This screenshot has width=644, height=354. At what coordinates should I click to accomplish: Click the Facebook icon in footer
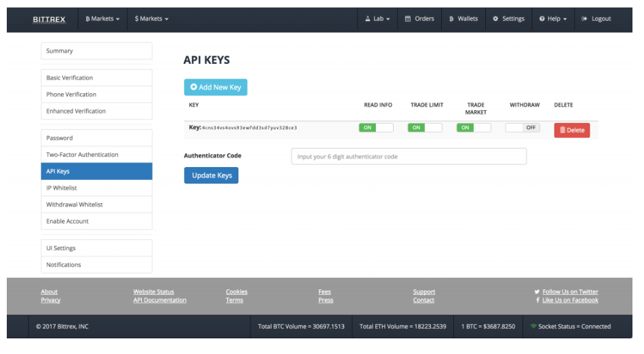537,300
